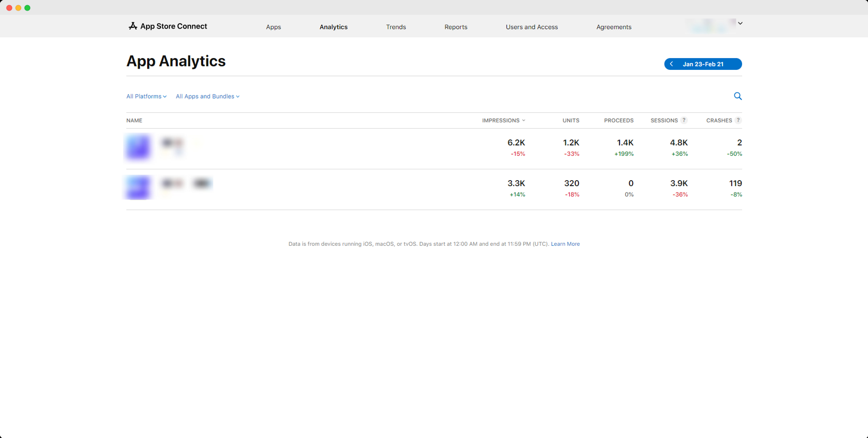Viewport: 868px width, 438px height.
Task: Open the Jan 23-Feb 21 date range picker
Action: click(703, 64)
